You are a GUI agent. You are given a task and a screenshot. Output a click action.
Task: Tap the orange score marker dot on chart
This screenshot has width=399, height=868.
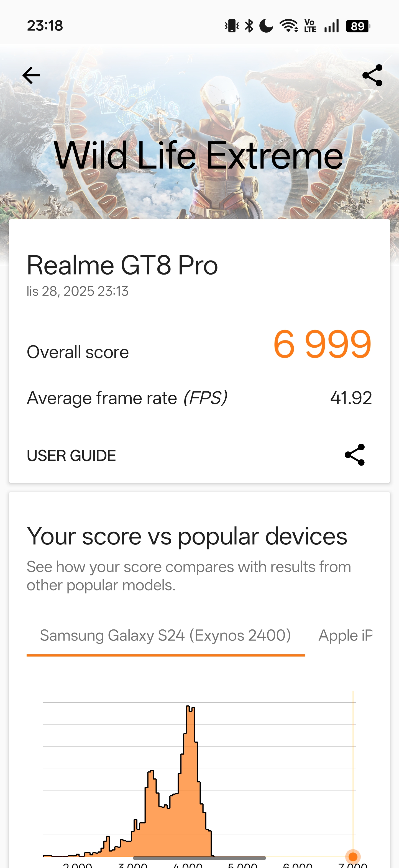[x=353, y=856]
